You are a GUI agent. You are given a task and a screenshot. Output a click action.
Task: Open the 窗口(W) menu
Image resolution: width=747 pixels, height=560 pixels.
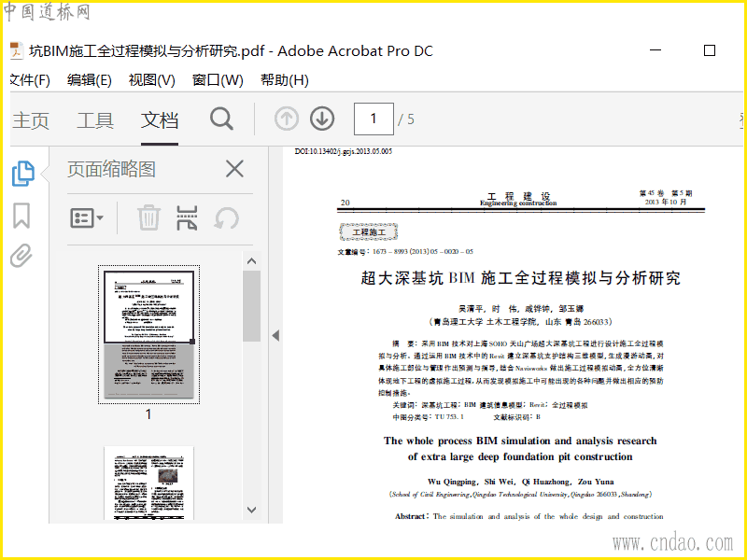218,80
